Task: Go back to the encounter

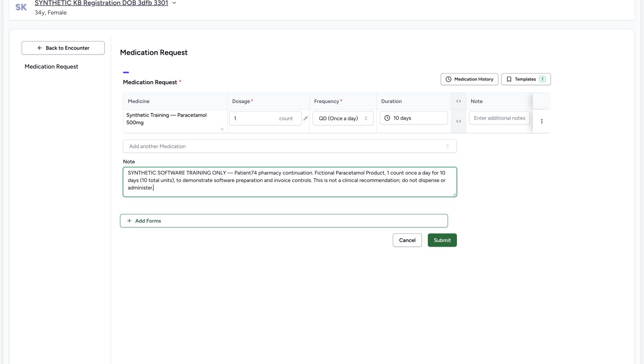Action: coord(63,48)
